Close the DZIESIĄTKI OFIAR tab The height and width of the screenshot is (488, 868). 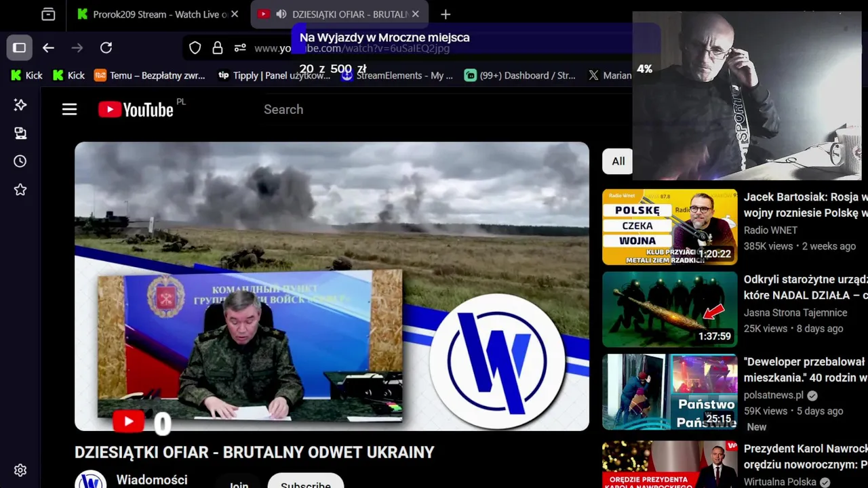(x=415, y=14)
